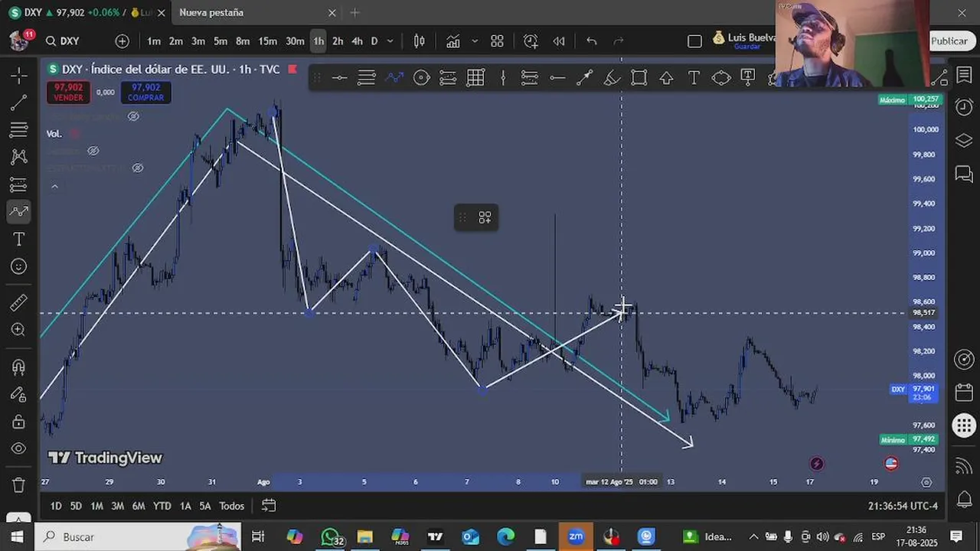Select the ruler measure tool

pos(19,303)
